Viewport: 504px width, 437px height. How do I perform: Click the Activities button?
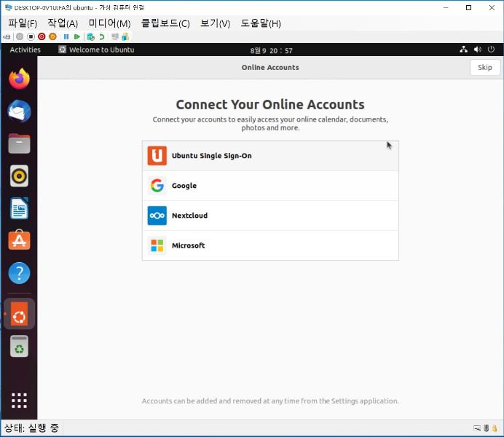[x=25, y=50]
